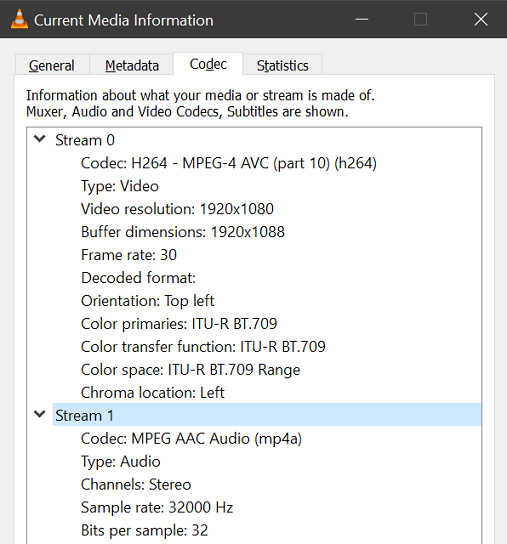Click the VLC cone icon in title bar
Image resolution: width=507 pixels, height=544 pixels.
point(19,19)
